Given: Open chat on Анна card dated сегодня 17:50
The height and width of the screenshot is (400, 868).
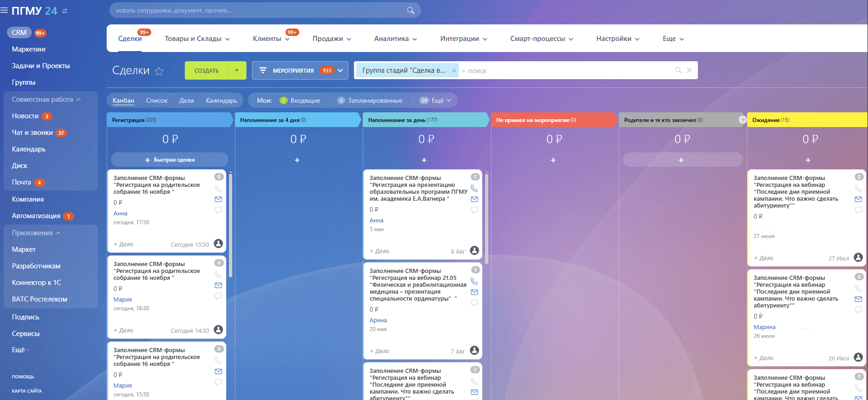Looking at the screenshot, I should pos(218,210).
